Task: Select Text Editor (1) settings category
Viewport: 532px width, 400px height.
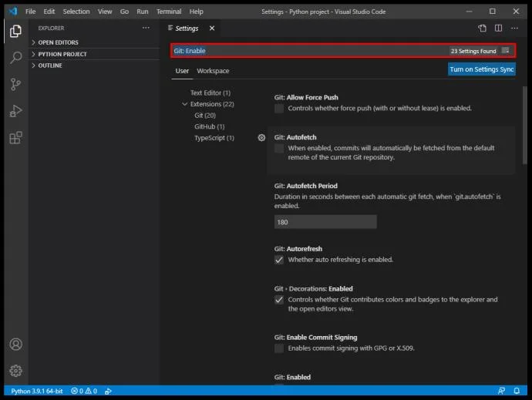Action: [210, 92]
